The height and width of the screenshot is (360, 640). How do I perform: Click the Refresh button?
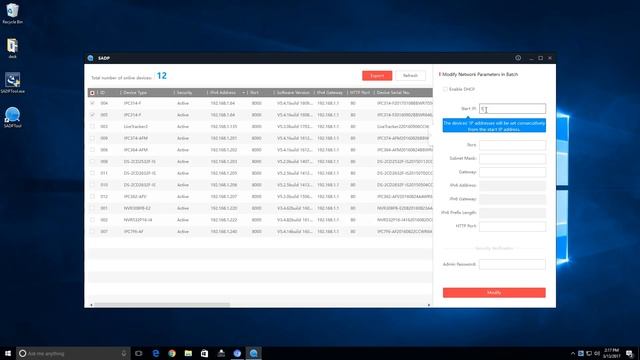[x=410, y=76]
